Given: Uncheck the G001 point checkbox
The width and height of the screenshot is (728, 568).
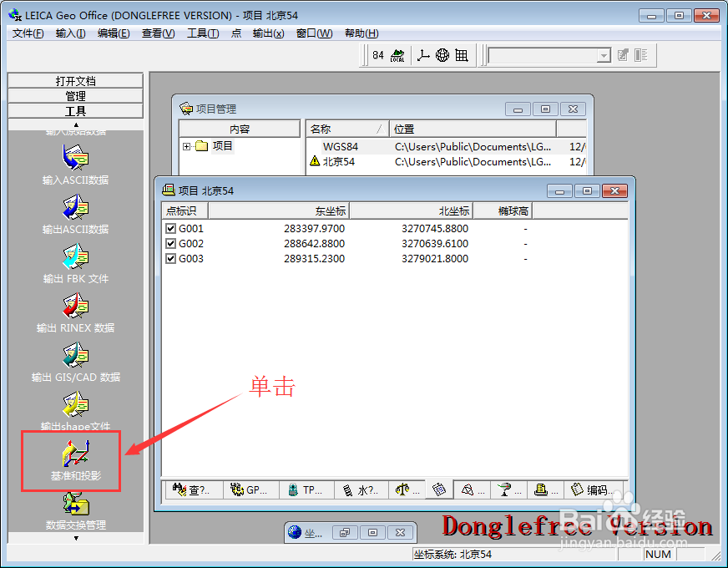Looking at the screenshot, I should pos(170,228).
